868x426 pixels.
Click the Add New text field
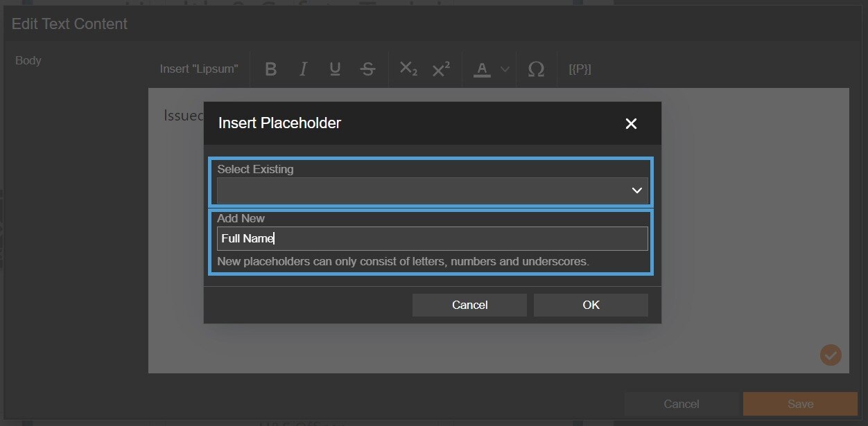coord(432,238)
